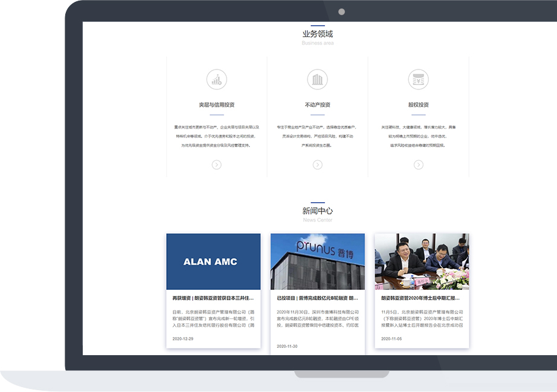Click the coin stack icon above 股权投资
This screenshot has height=392, width=557.
pos(419,79)
